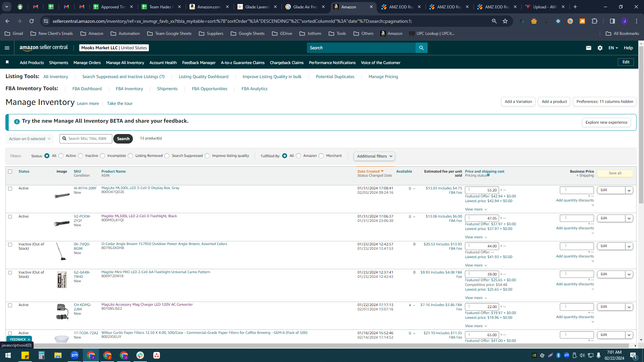This screenshot has width=644, height=362.
Task: Go to Voice of the Customer
Action: (x=381, y=63)
